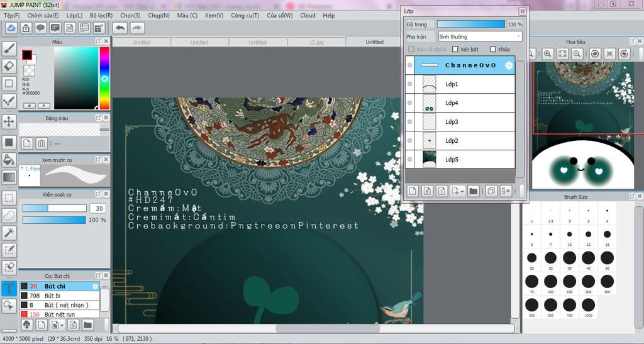This screenshot has width=644, height=344.
Task: Toggle visibility of Lớp3 layer
Action: click(x=409, y=122)
